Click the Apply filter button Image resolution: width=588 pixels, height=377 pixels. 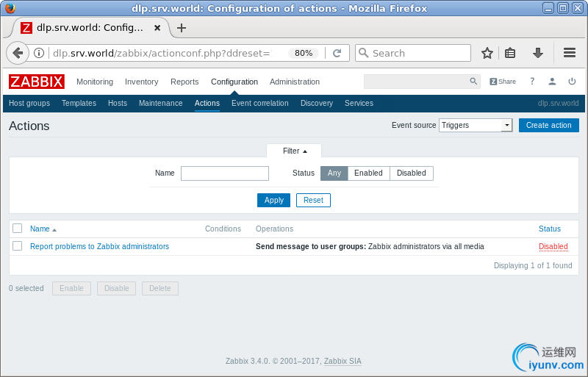coord(273,201)
